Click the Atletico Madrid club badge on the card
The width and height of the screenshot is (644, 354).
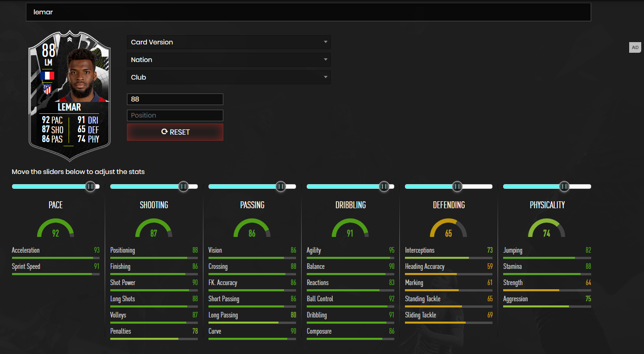tap(47, 89)
